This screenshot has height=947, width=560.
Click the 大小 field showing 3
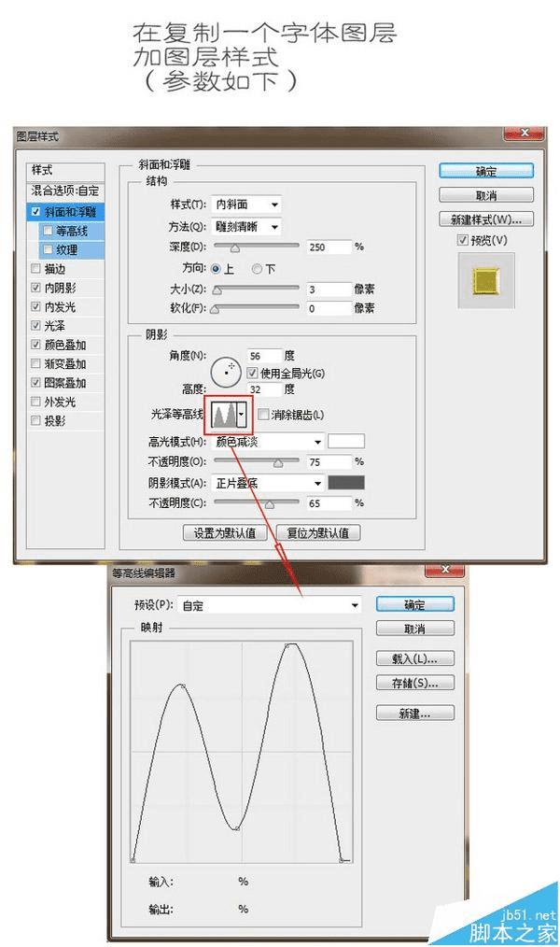click(329, 290)
